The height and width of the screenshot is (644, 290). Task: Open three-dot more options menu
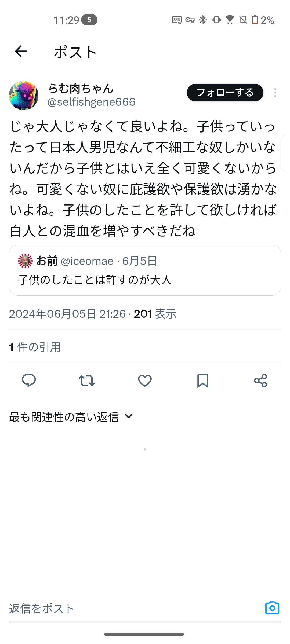tap(275, 93)
